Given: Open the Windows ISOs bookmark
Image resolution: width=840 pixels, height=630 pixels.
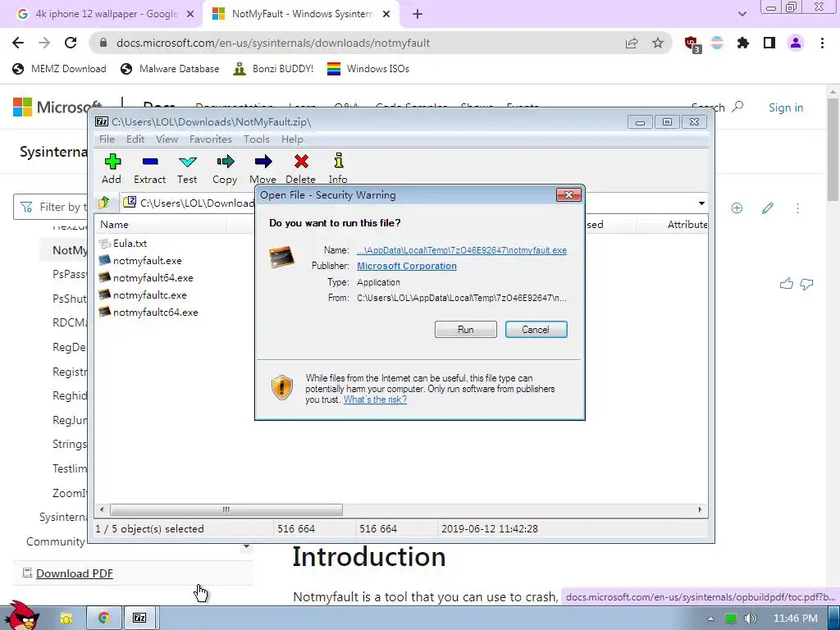Looking at the screenshot, I should 368,69.
